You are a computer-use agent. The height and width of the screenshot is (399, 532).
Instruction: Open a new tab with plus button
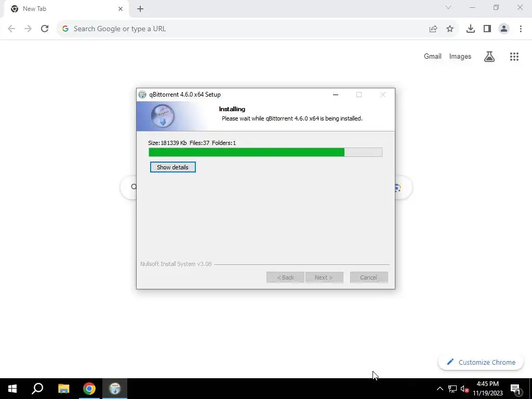140,9
